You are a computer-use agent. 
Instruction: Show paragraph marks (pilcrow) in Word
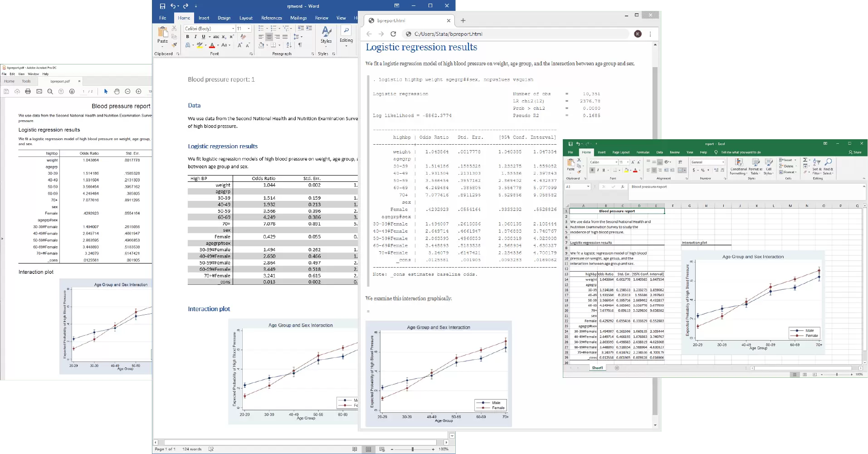(x=300, y=45)
